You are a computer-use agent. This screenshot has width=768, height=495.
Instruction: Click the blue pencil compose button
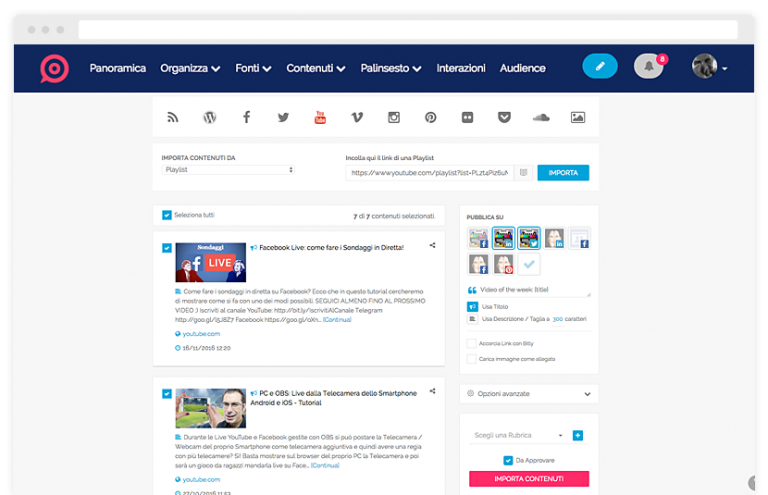click(x=600, y=67)
